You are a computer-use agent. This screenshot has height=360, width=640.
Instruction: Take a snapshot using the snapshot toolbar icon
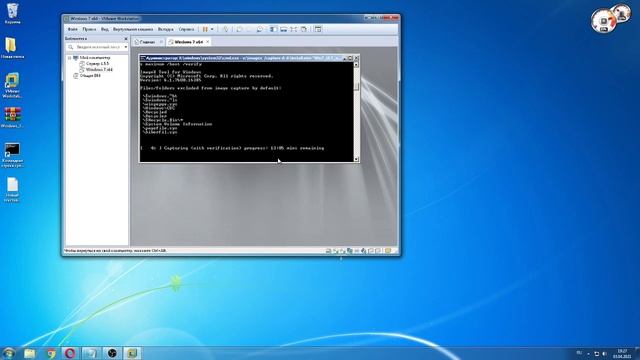pos(239,29)
